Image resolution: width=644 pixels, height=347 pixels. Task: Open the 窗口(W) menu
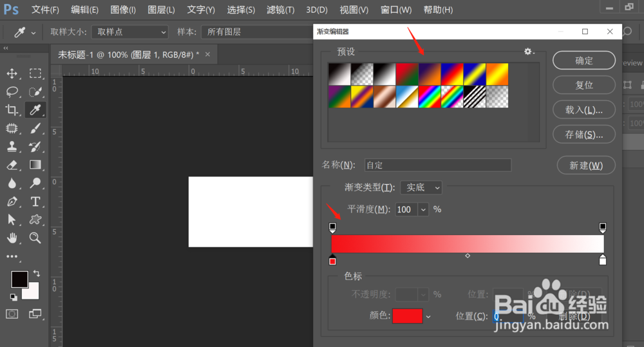pos(396,10)
